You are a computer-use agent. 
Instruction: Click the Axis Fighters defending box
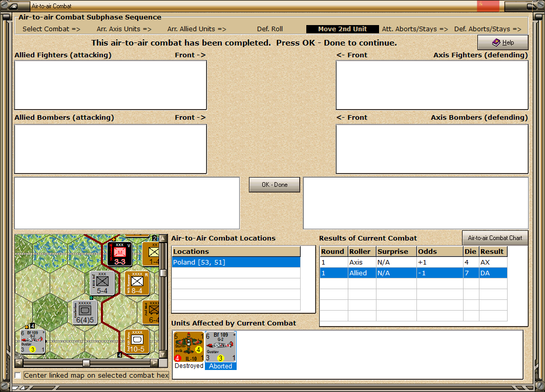[x=432, y=85]
